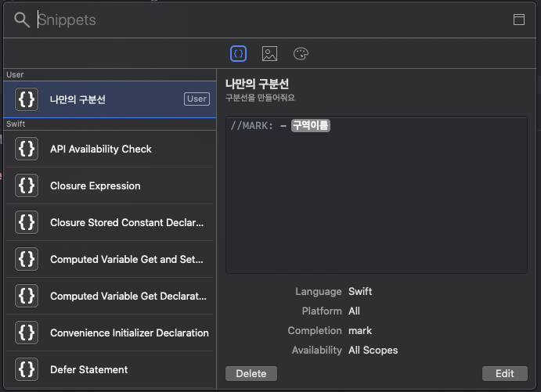Click the 구역이름 placeholder token
The height and width of the screenshot is (392, 541).
(311, 125)
